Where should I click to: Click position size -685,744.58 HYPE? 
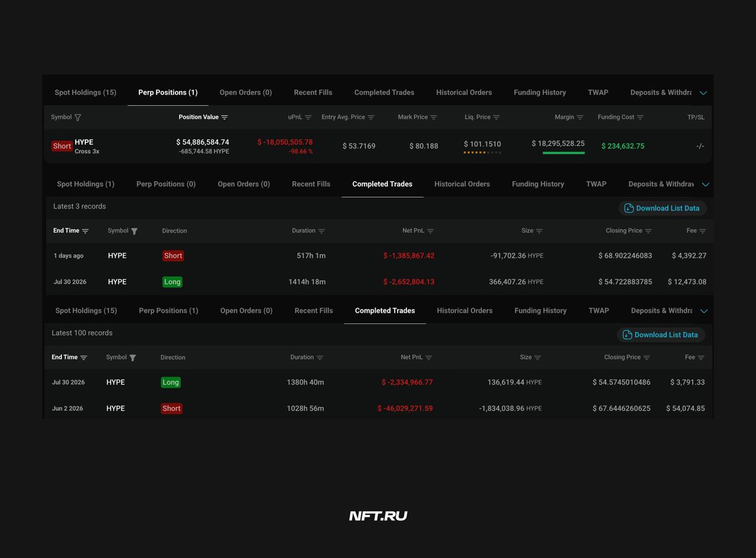[x=204, y=152]
